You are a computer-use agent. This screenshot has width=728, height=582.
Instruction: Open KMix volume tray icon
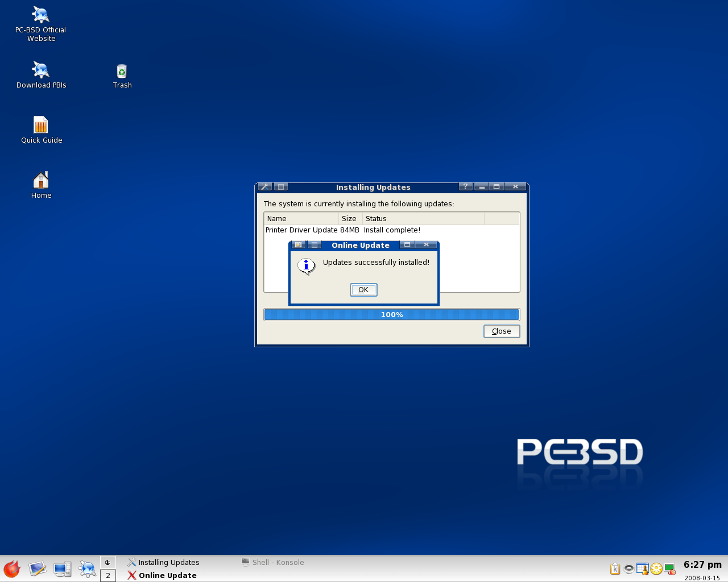coord(628,569)
